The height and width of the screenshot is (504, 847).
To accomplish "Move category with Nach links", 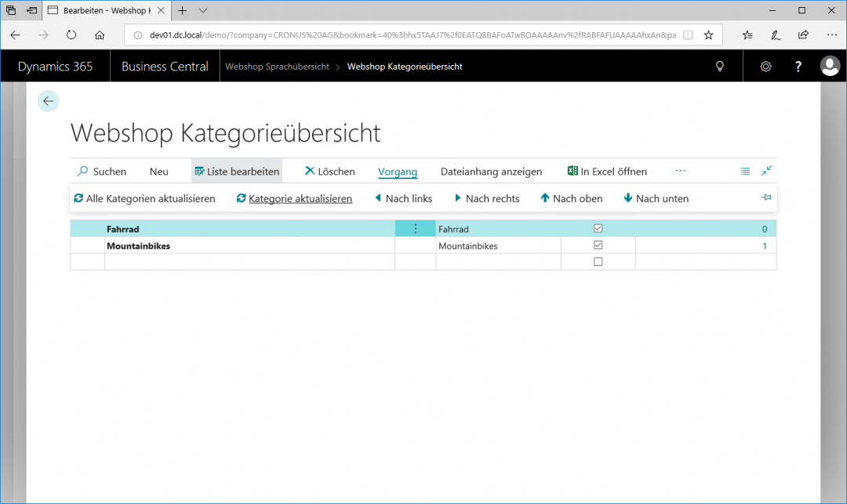I will coord(404,198).
